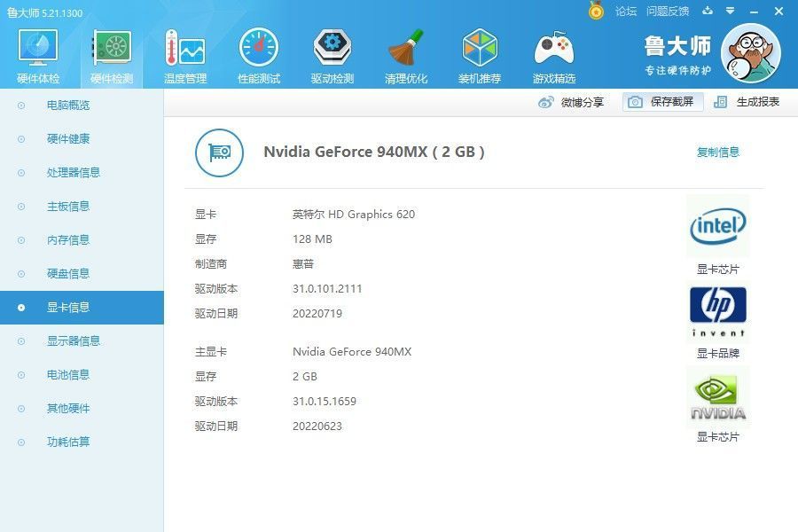Click 保存截屏 save screenshot button label
Image resolution: width=798 pixels, height=532 pixels.
(x=672, y=102)
